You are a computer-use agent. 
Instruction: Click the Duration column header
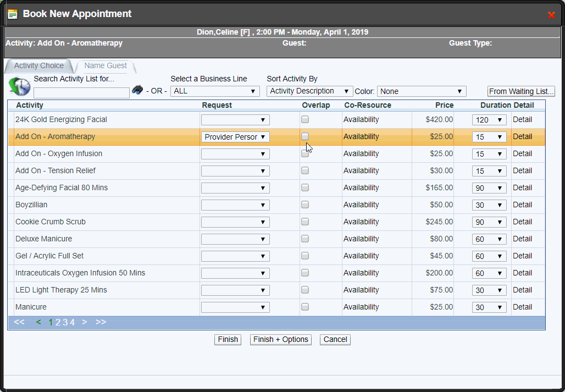click(495, 105)
